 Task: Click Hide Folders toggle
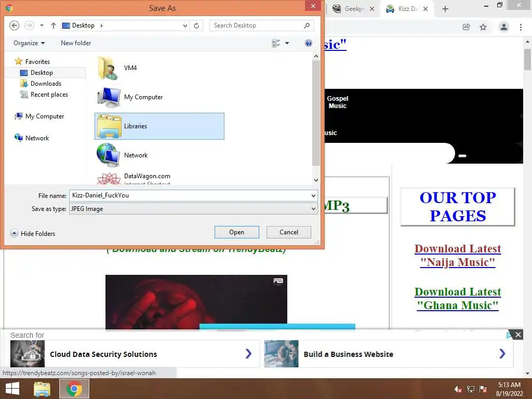[33, 233]
